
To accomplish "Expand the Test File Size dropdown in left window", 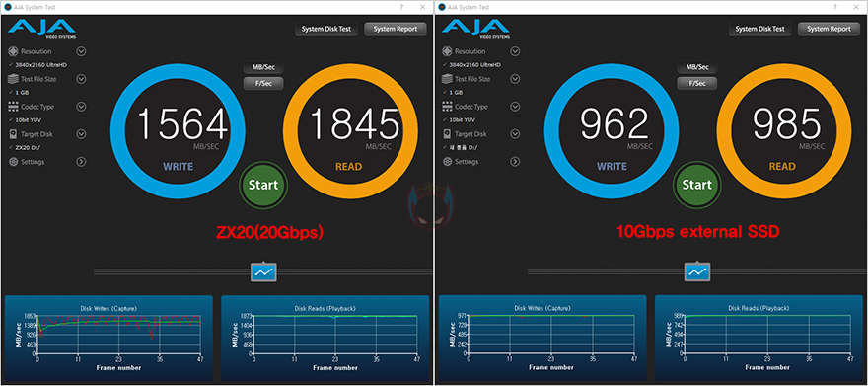I will (81, 79).
